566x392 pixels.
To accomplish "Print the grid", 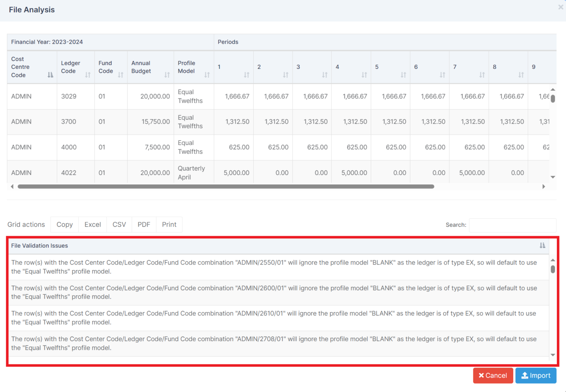I will (169, 224).
